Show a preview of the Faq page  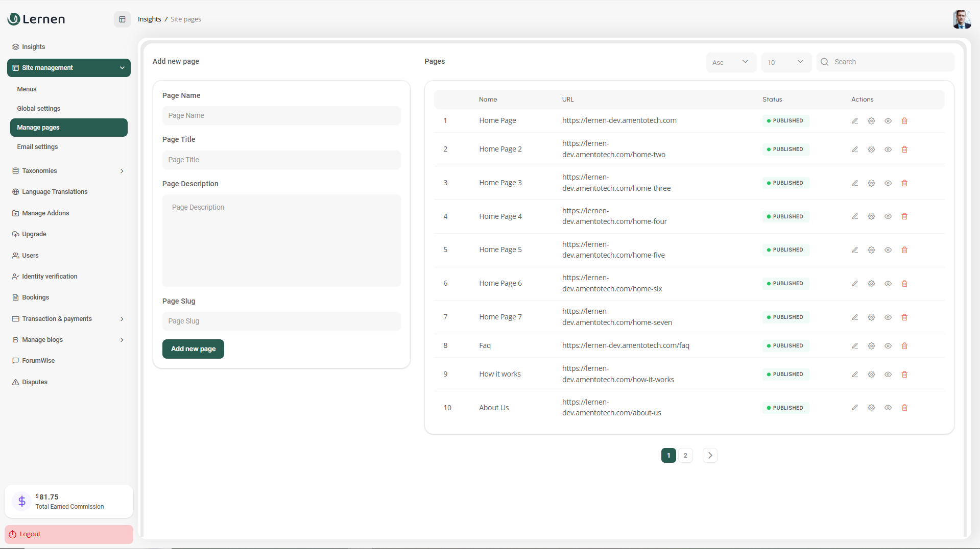click(x=888, y=345)
